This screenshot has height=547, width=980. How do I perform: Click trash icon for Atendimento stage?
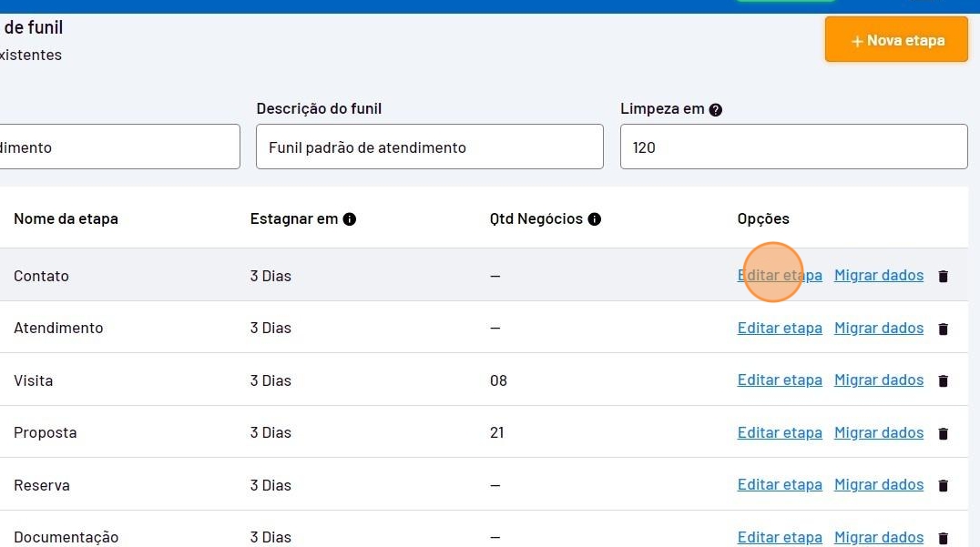(x=943, y=329)
